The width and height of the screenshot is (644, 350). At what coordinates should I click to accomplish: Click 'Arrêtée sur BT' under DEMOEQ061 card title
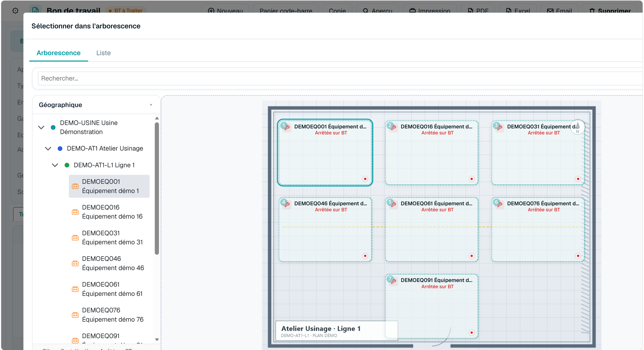pos(438,210)
